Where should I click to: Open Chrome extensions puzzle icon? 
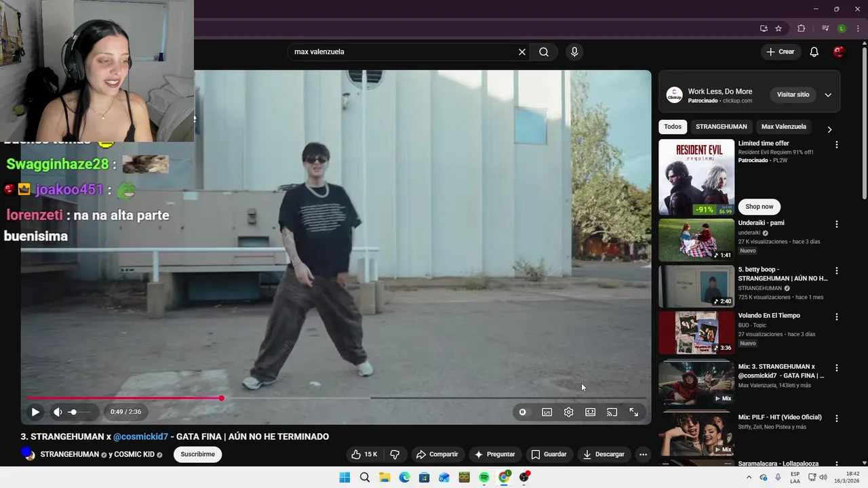click(802, 28)
